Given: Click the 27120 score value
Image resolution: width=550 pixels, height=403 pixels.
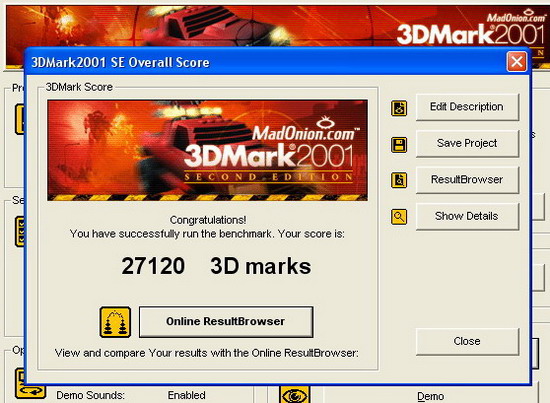Looking at the screenshot, I should pyautogui.click(x=153, y=266).
